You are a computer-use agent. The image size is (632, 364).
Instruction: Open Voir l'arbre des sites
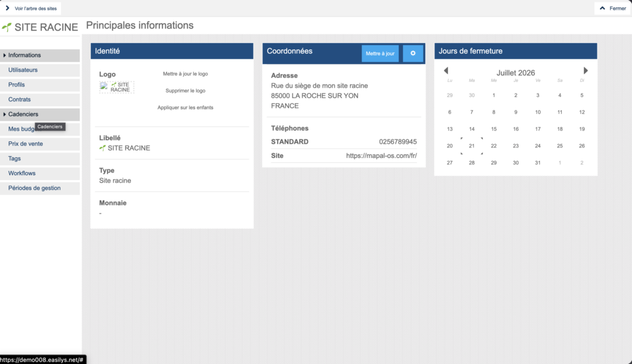[31, 8]
